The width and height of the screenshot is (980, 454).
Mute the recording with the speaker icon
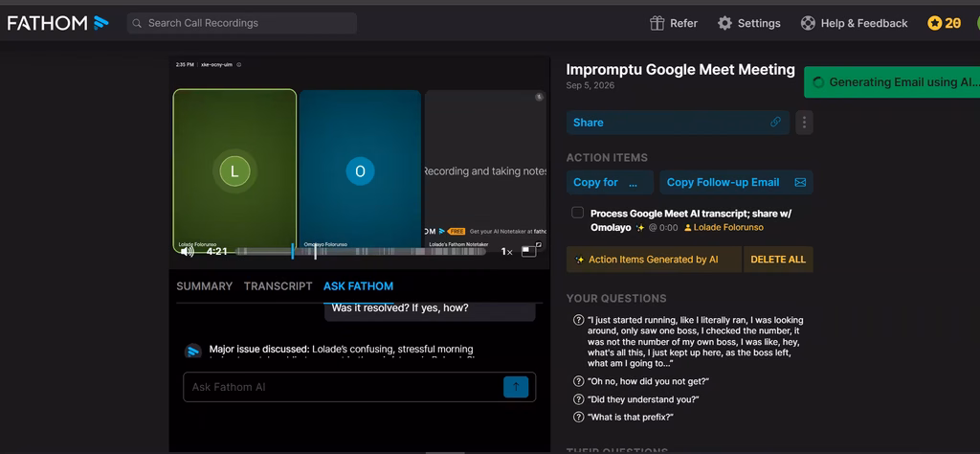[x=187, y=251]
